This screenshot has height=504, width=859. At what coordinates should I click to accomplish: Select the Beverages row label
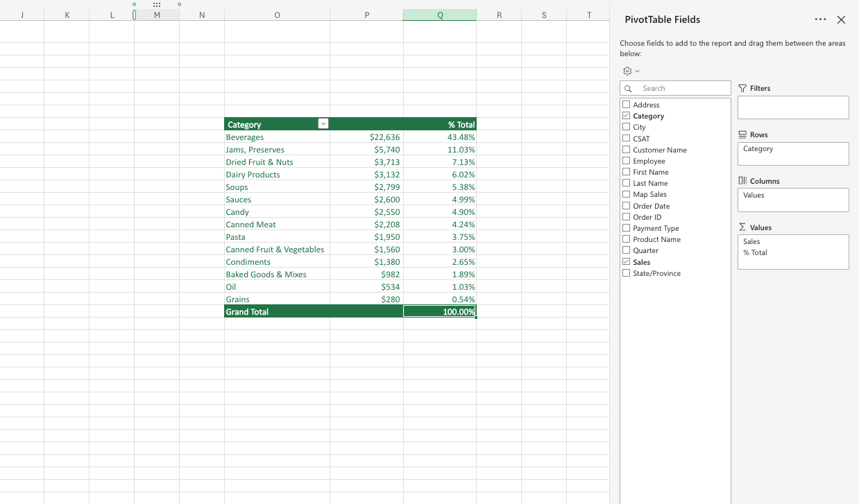[x=277, y=137]
